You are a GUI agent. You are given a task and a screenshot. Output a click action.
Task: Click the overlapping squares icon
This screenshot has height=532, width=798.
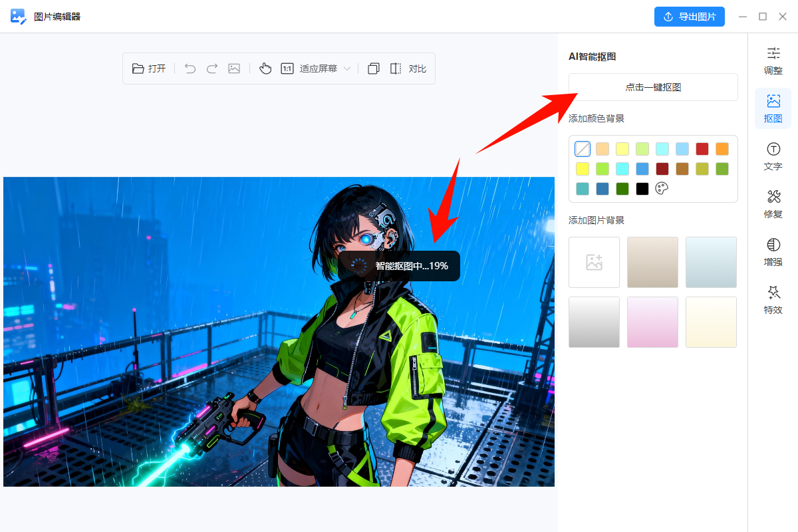click(374, 68)
